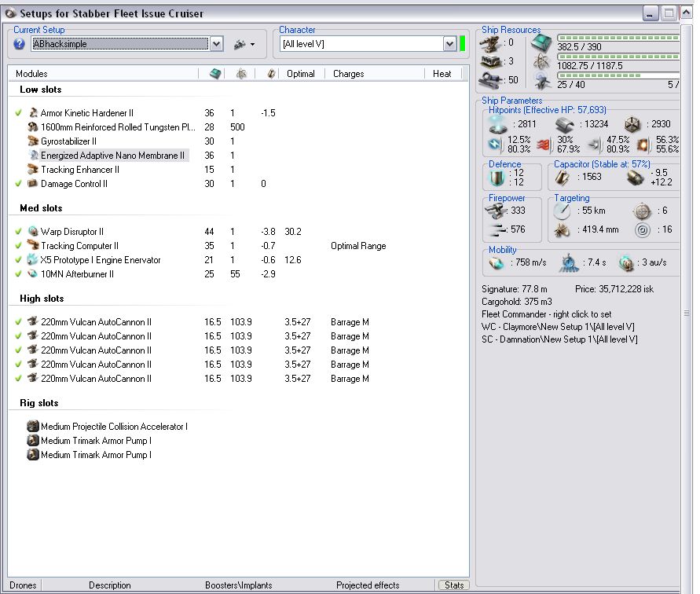This screenshot has width=700, height=594.
Task: Toggle the Warp Disruptor II active checkmark
Action: 18,232
